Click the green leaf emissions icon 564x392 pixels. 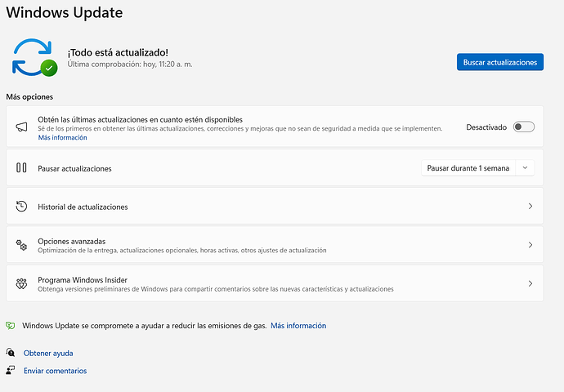point(11,326)
